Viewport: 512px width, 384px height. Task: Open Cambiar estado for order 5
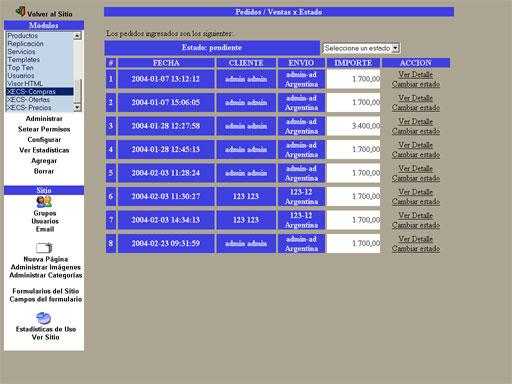[x=416, y=178]
